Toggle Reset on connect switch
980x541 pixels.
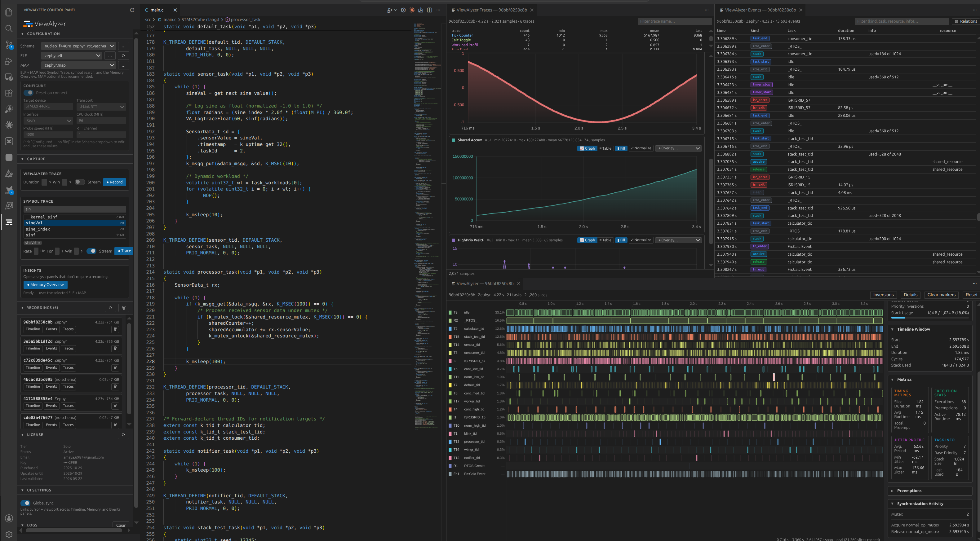(29, 93)
